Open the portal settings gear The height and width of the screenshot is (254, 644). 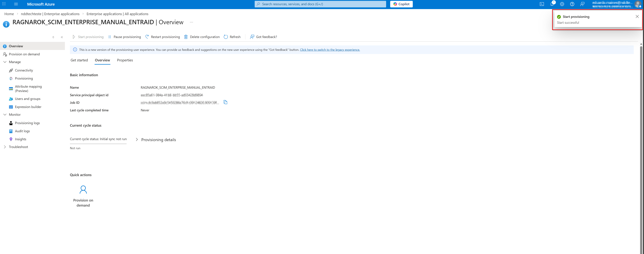tap(562, 4)
